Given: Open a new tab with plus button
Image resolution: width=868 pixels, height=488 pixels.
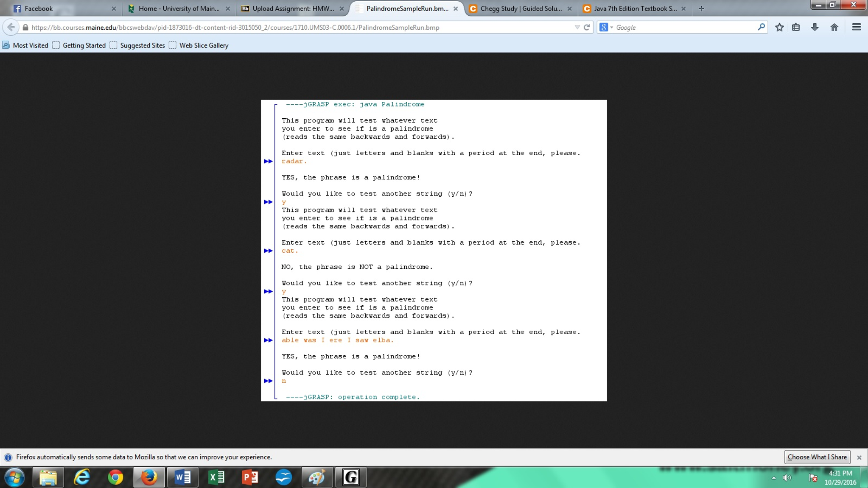Looking at the screenshot, I should 701,8.
